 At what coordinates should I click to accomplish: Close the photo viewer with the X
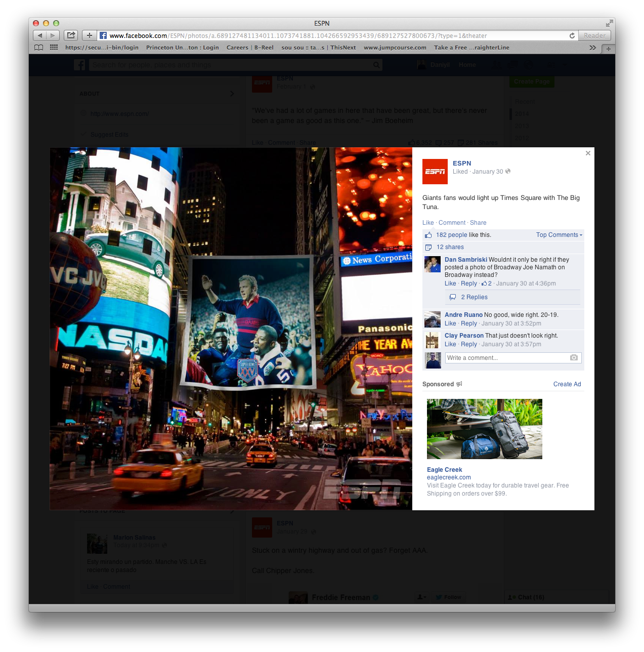pyautogui.click(x=588, y=153)
